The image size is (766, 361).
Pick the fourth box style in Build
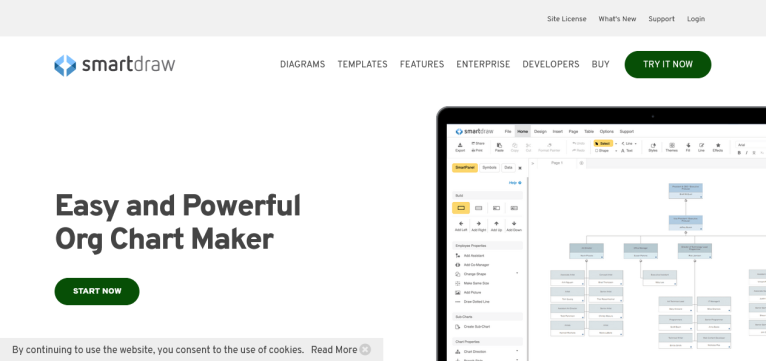(x=514, y=208)
